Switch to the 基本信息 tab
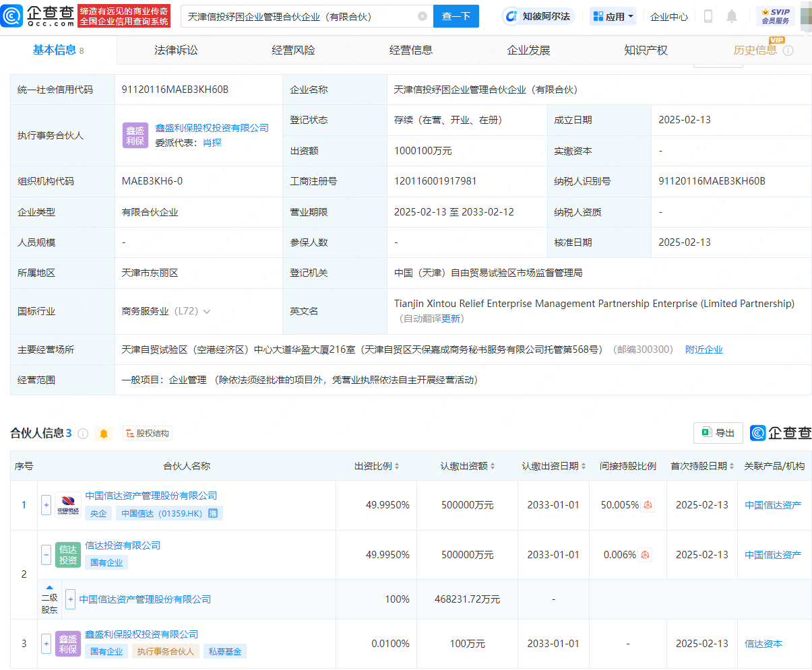The image size is (812, 670). [59, 51]
